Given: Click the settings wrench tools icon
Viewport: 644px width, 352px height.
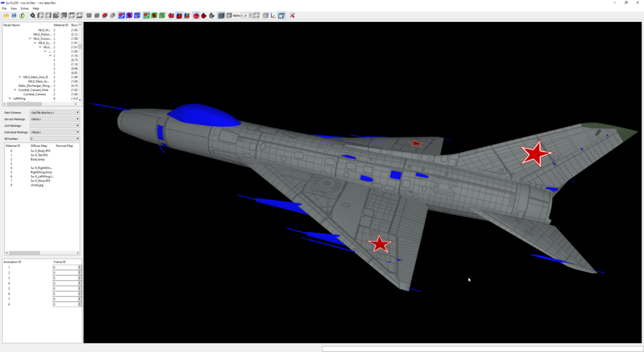Looking at the screenshot, I should [x=292, y=15].
